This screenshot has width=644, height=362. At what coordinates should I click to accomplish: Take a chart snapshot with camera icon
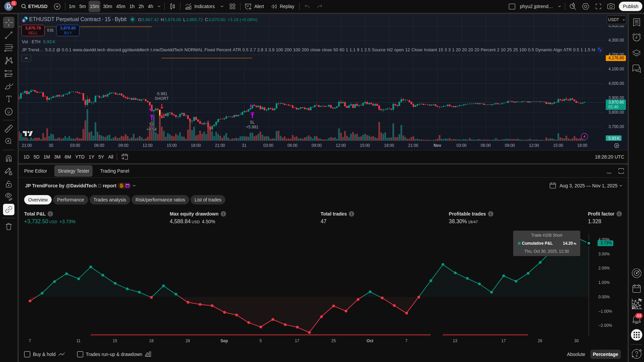(x=611, y=6)
